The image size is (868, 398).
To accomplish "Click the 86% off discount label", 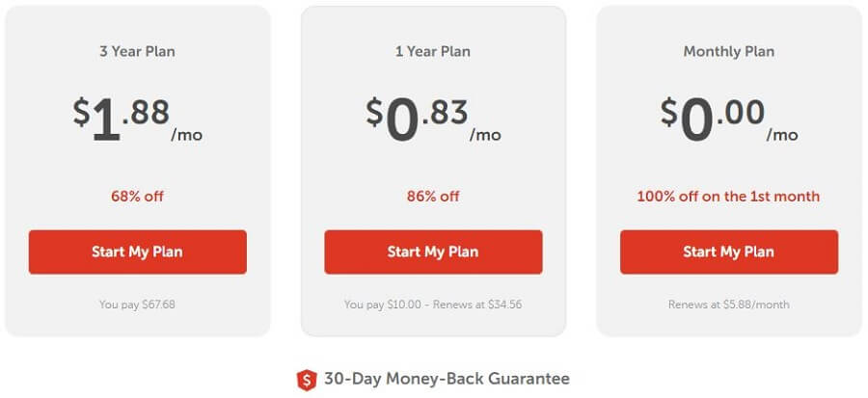I will pyautogui.click(x=433, y=197).
